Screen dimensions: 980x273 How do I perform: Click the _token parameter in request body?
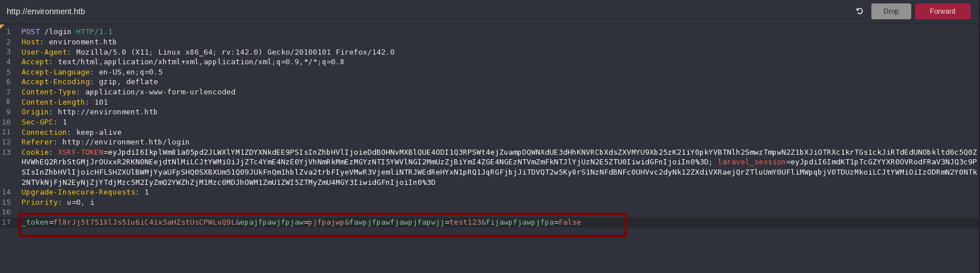pyautogui.click(x=35, y=222)
